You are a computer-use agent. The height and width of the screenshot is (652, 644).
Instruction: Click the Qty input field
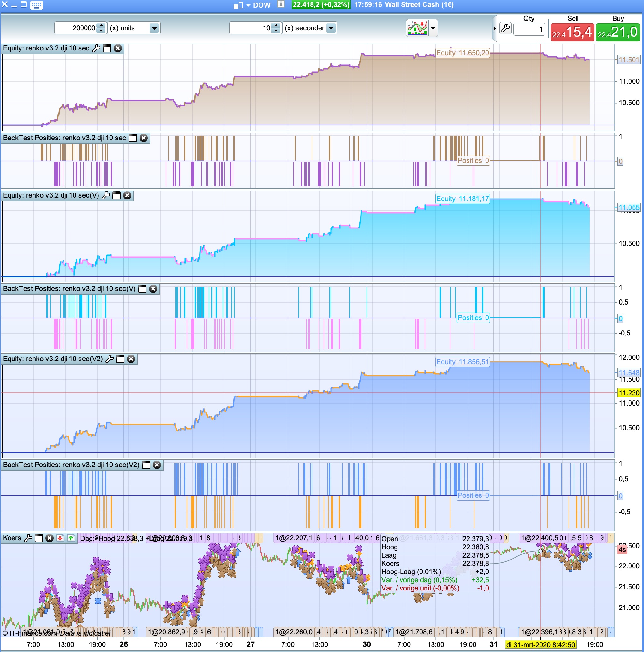(528, 29)
